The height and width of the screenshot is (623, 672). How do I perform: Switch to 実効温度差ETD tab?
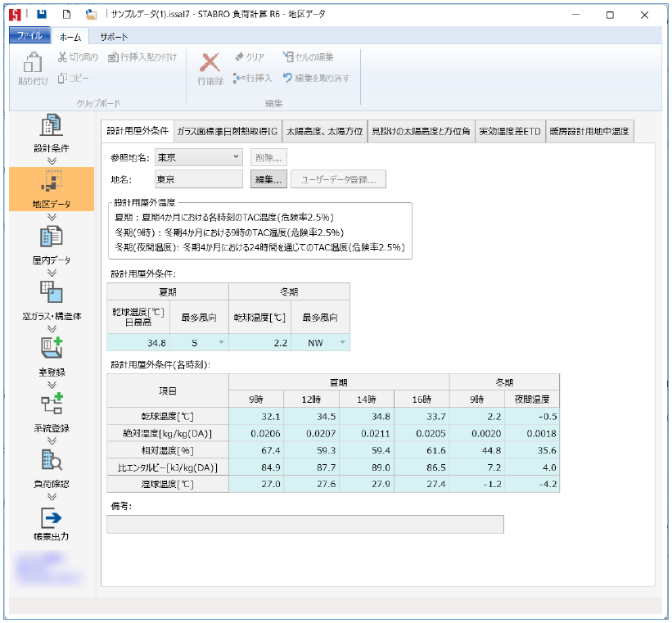510,131
